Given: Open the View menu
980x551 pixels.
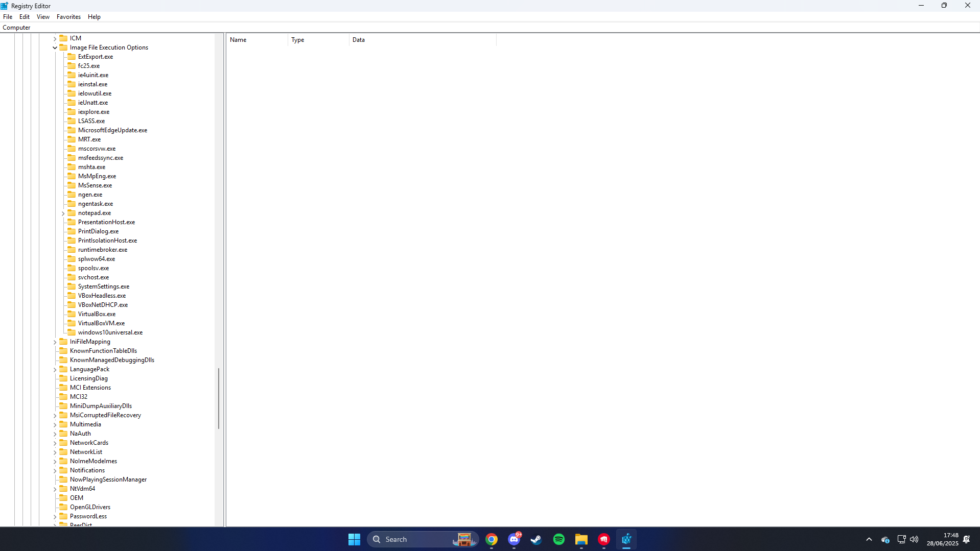Looking at the screenshot, I should tap(43, 17).
